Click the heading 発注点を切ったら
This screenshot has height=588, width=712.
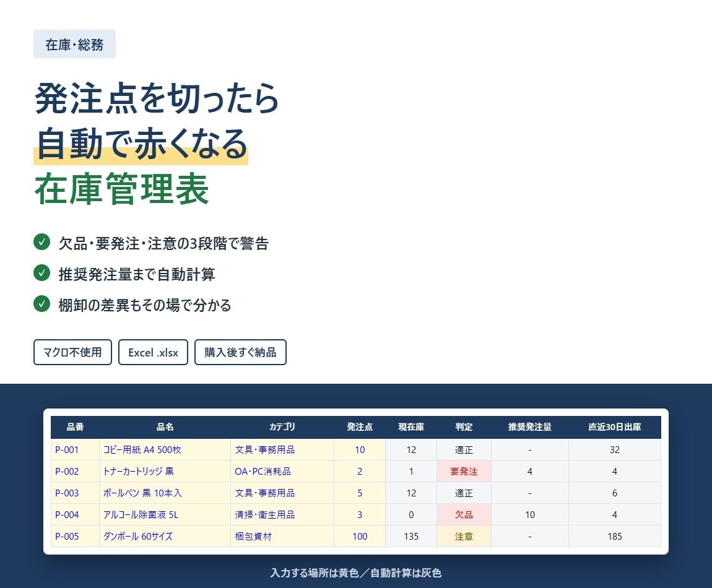coord(157,98)
